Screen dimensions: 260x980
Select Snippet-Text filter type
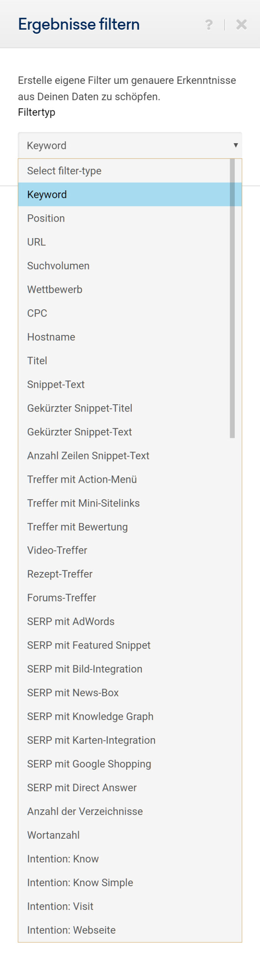coord(56,384)
